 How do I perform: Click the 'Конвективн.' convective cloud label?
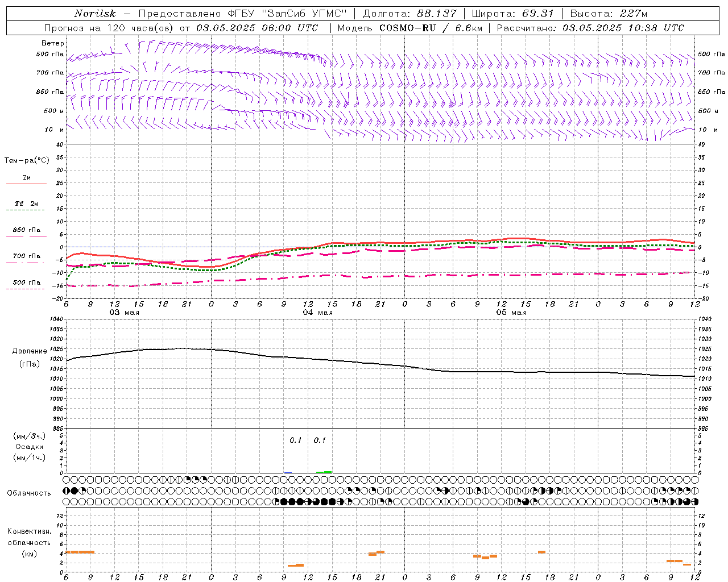29,531
